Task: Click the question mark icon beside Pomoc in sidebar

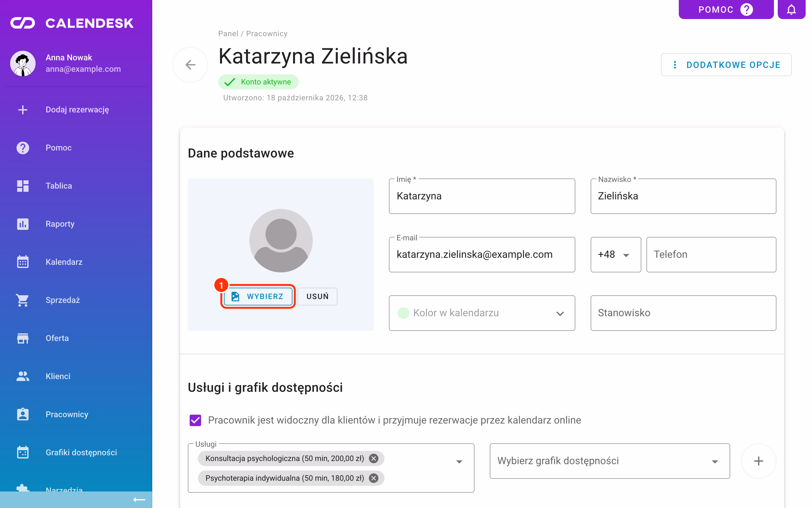Action: click(23, 148)
